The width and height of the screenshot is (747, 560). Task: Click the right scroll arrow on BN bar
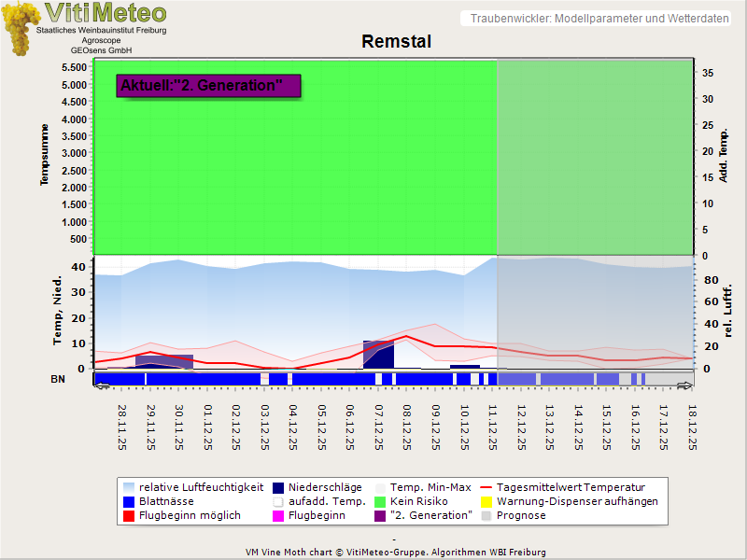pyautogui.click(x=684, y=385)
